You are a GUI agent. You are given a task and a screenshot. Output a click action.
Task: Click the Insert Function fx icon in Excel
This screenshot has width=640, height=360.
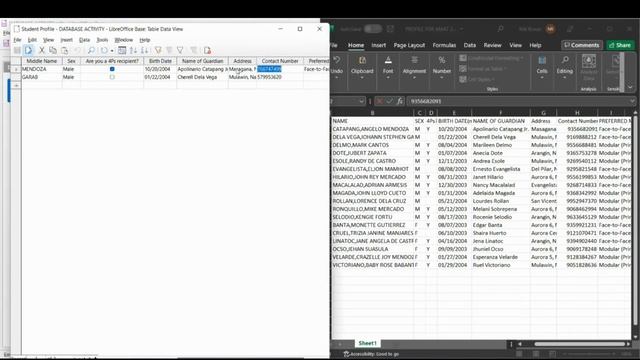click(400, 101)
